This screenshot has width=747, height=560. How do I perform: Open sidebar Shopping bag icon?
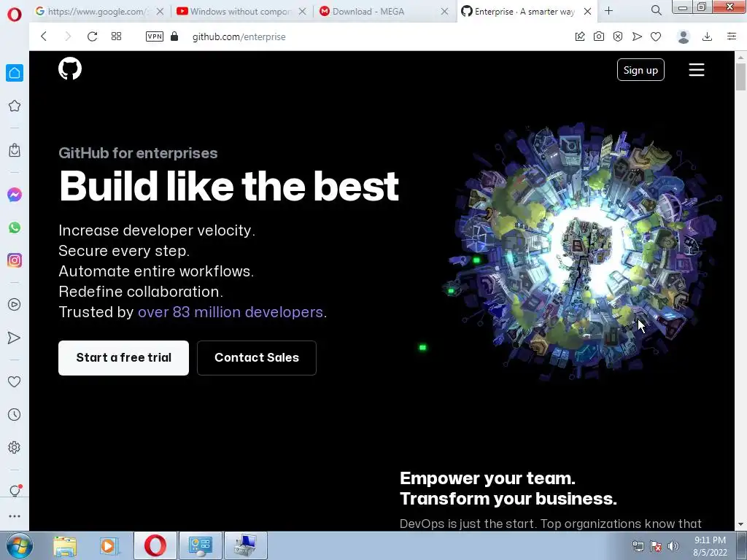(x=15, y=150)
